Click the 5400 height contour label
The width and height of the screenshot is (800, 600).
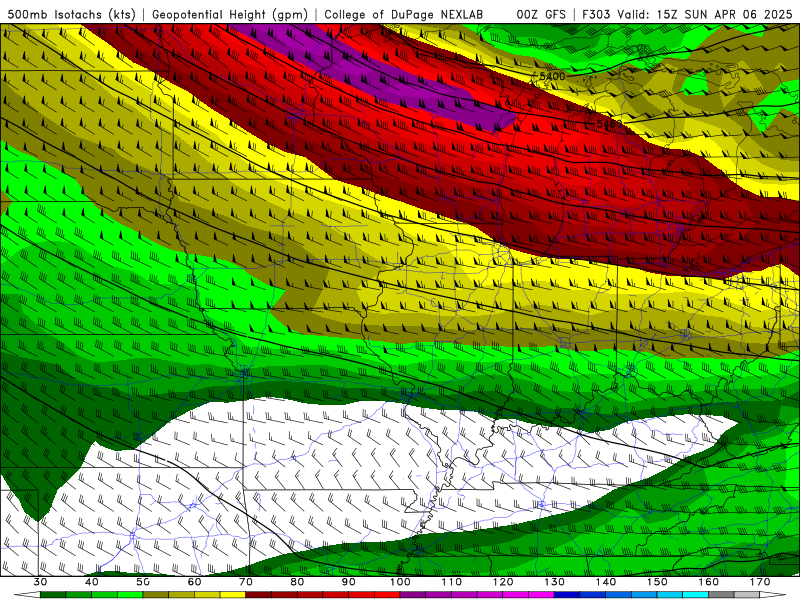552,77
